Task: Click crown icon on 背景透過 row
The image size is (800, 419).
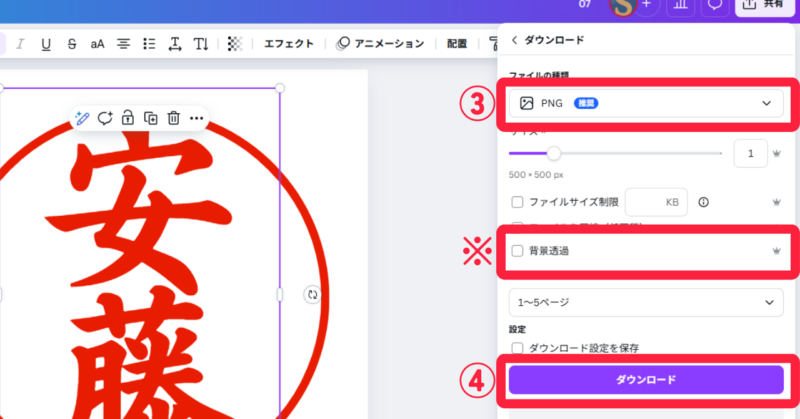Action: coord(777,251)
